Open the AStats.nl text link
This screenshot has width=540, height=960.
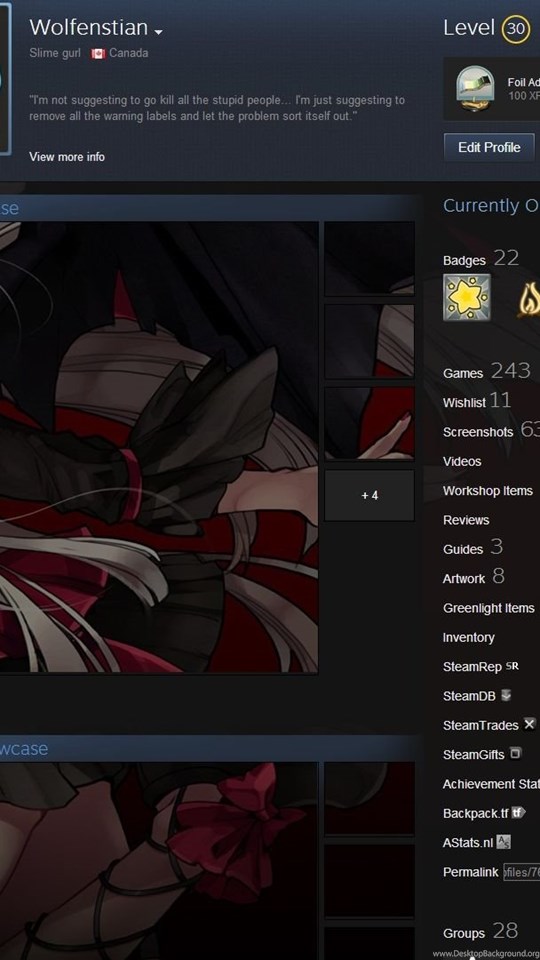click(468, 843)
